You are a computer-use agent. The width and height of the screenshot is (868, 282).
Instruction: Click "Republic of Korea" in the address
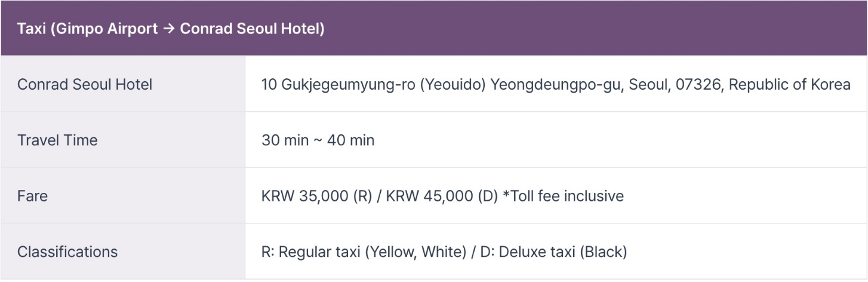click(x=790, y=84)
